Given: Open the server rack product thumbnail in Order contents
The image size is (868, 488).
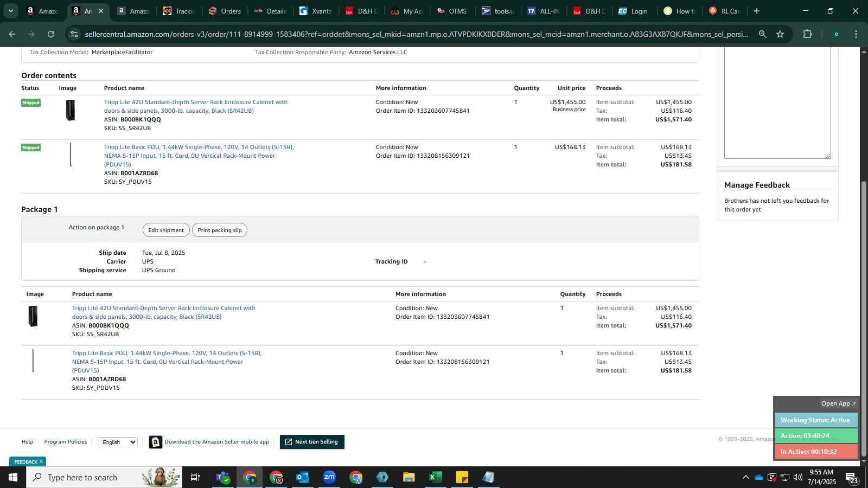Looking at the screenshot, I should tap(70, 110).
